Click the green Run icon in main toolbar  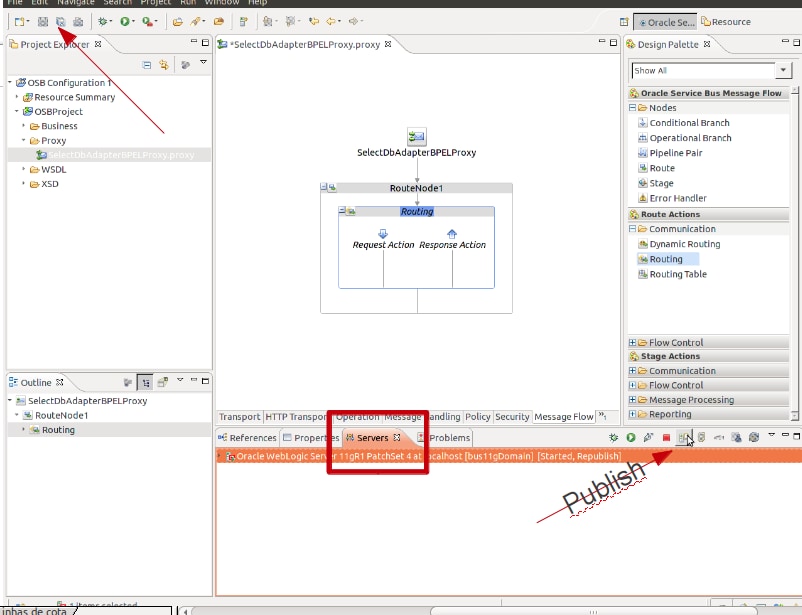coord(124,21)
